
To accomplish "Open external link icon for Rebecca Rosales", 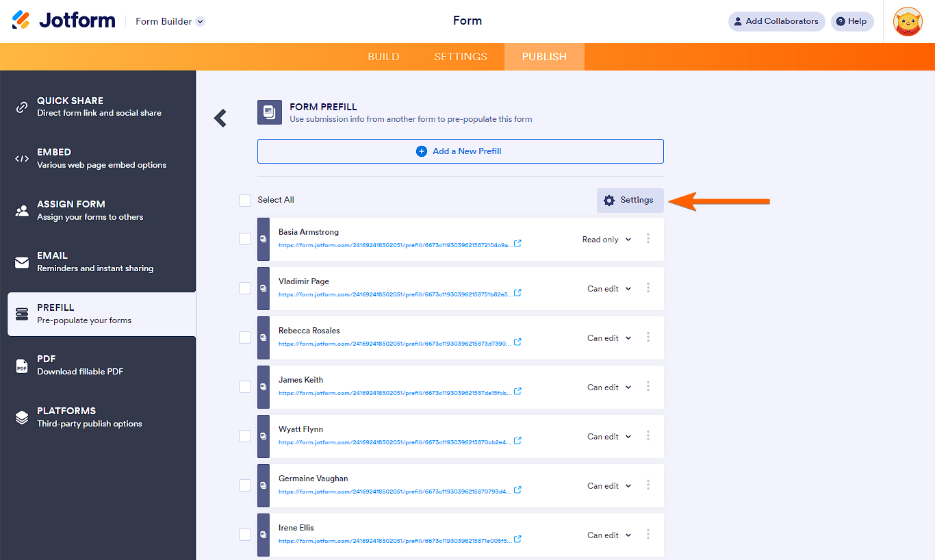I will [x=517, y=342].
